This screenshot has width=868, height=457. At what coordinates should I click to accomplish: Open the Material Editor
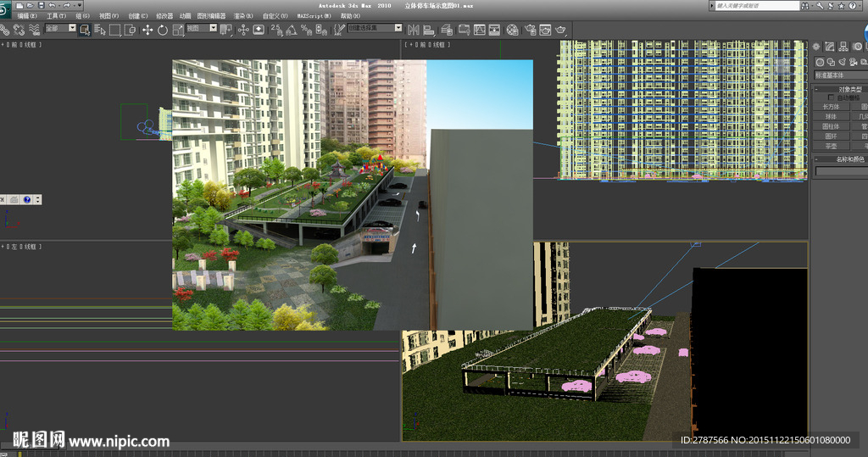(x=513, y=30)
